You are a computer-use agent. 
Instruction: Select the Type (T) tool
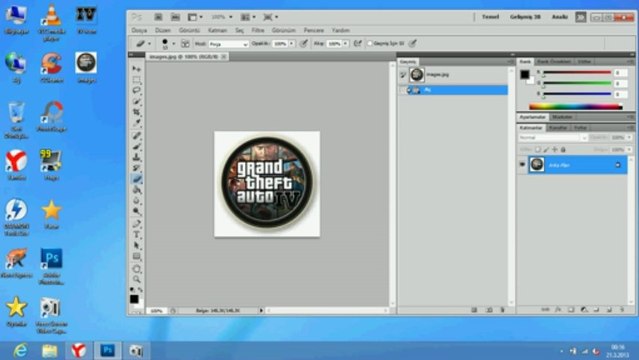tap(137, 235)
